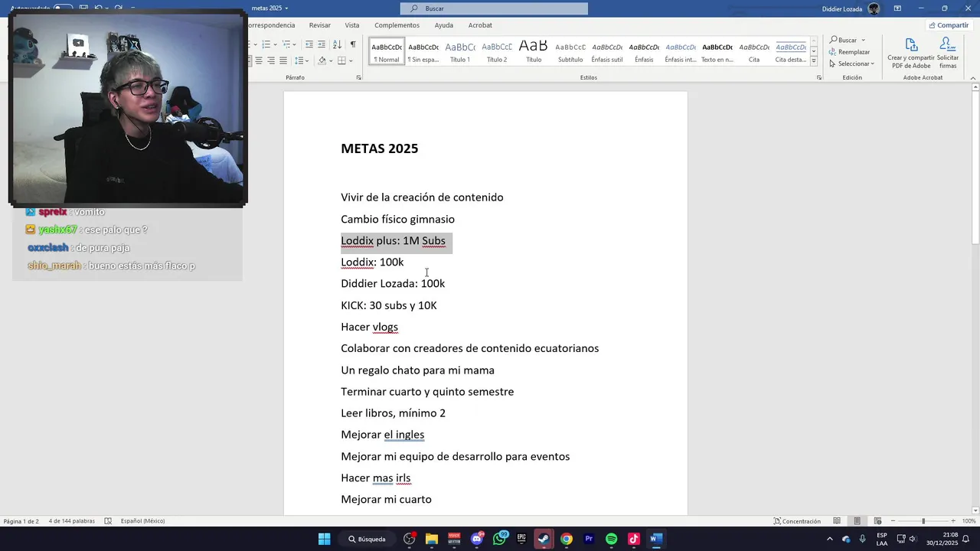Screen dimensions: 980x551
Task: Click the word count '4 de 144 palabras'
Action: [72, 521]
